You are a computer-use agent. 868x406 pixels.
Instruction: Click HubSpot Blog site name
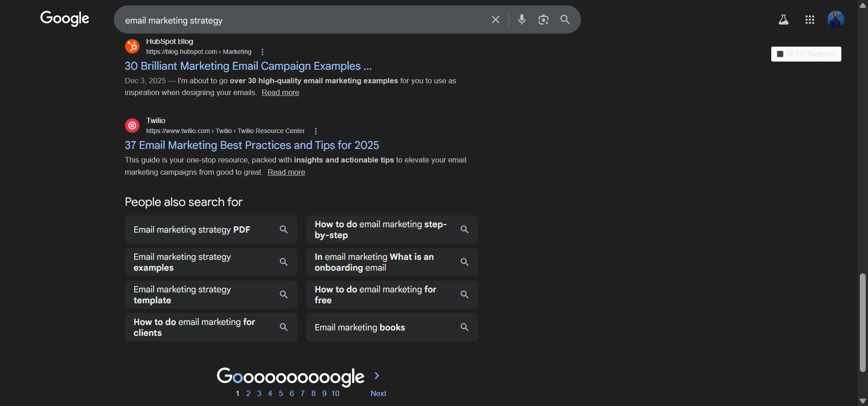170,41
